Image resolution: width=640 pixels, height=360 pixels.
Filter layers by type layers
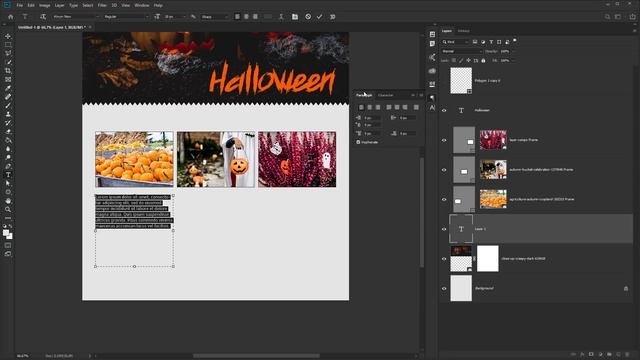pyautogui.click(x=491, y=42)
